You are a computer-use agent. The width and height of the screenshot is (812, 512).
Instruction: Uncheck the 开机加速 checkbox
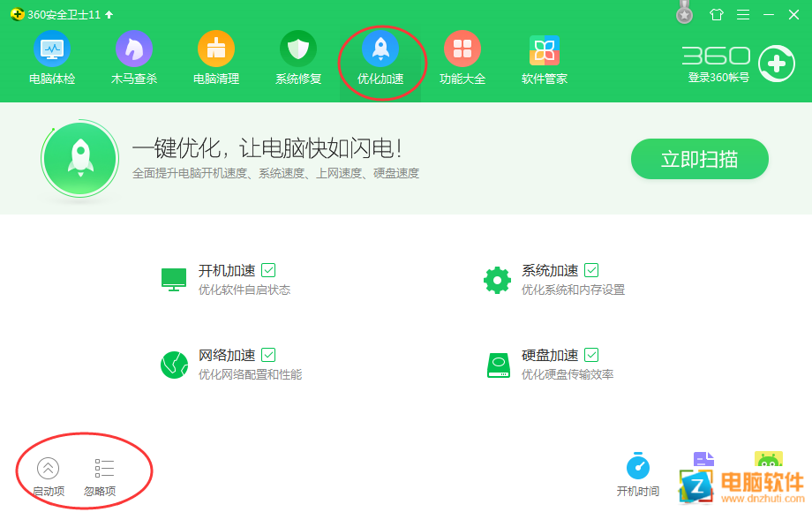pos(268,270)
